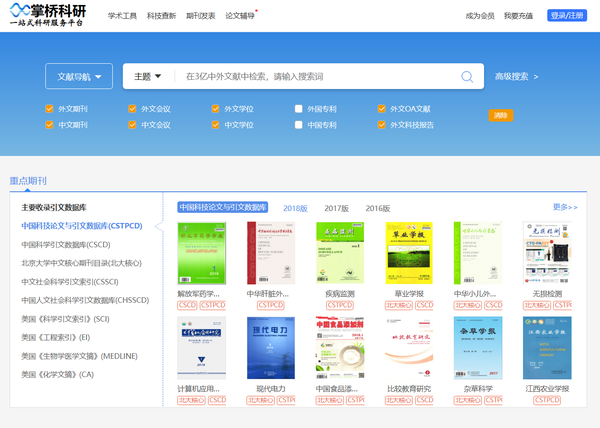
Task: Open 论文辅导 menu
Action: coord(240,16)
